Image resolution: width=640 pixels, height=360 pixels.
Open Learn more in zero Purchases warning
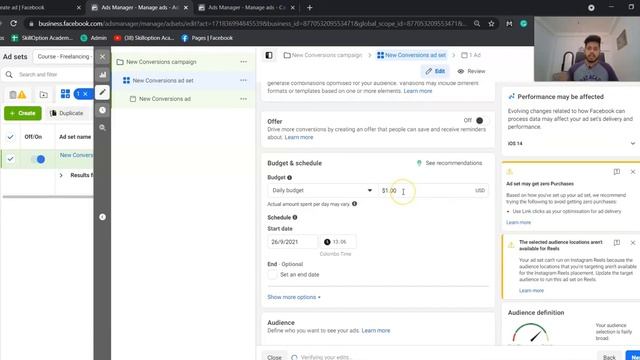click(x=518, y=222)
